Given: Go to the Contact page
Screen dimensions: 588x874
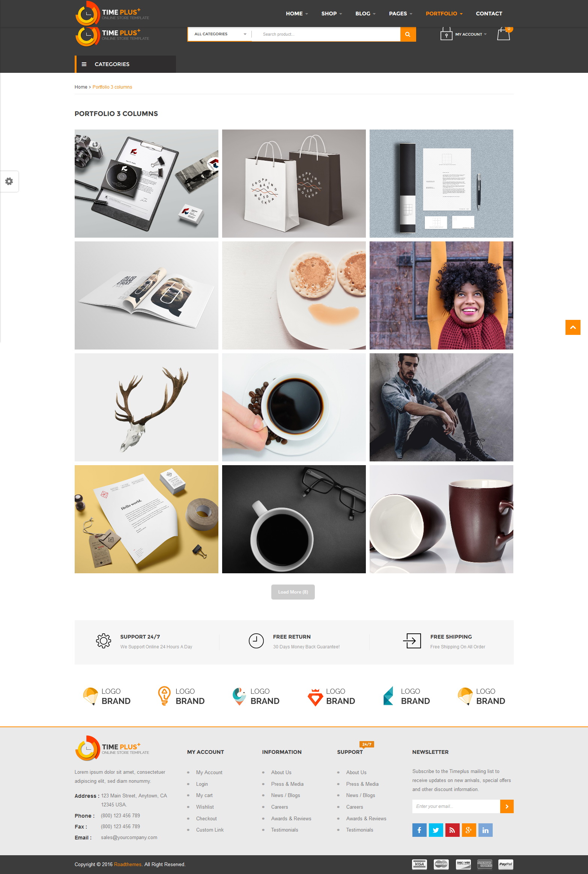Looking at the screenshot, I should tap(489, 14).
